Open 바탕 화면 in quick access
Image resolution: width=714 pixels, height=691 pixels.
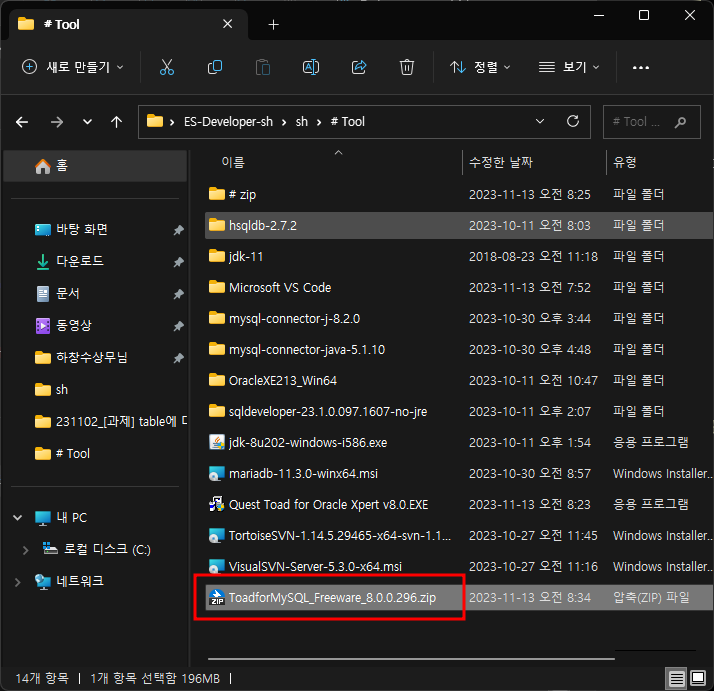(82, 229)
